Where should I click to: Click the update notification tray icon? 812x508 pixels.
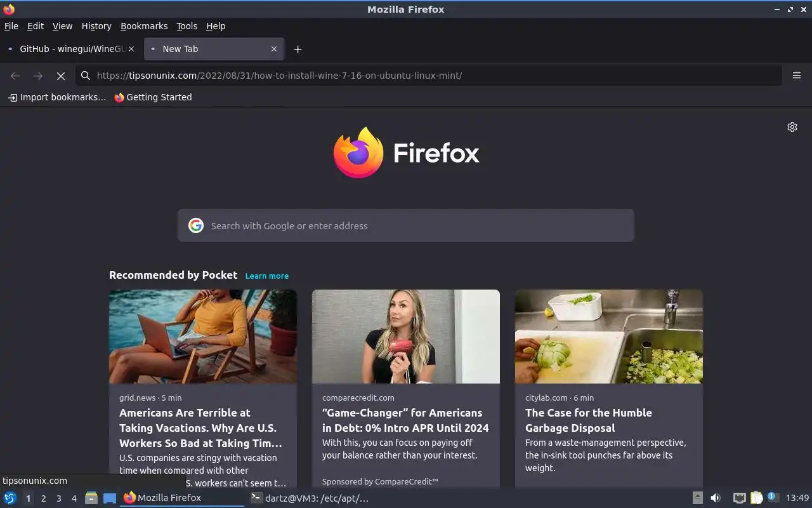pos(772,497)
